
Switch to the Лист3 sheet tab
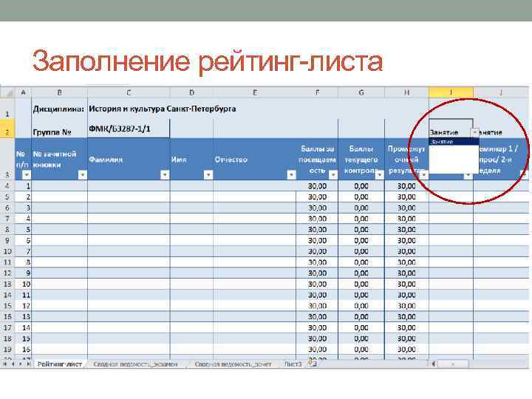point(293,364)
